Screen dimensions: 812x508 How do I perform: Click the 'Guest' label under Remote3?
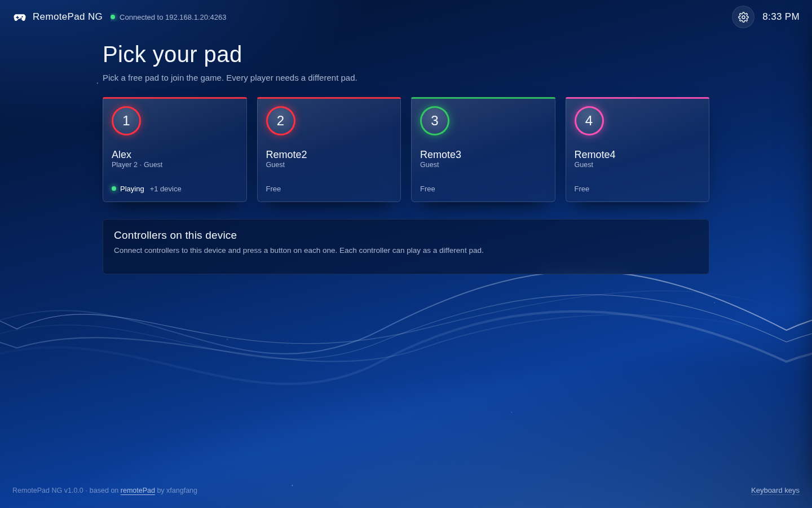[x=430, y=165]
